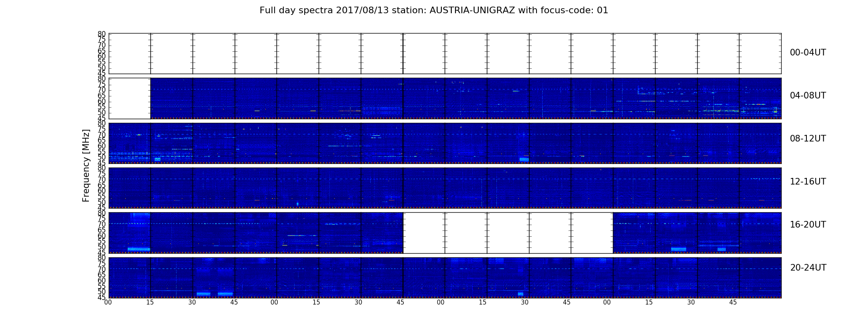Click the '12-16UT' row label
This screenshot has height=331, width=868.
(x=808, y=182)
